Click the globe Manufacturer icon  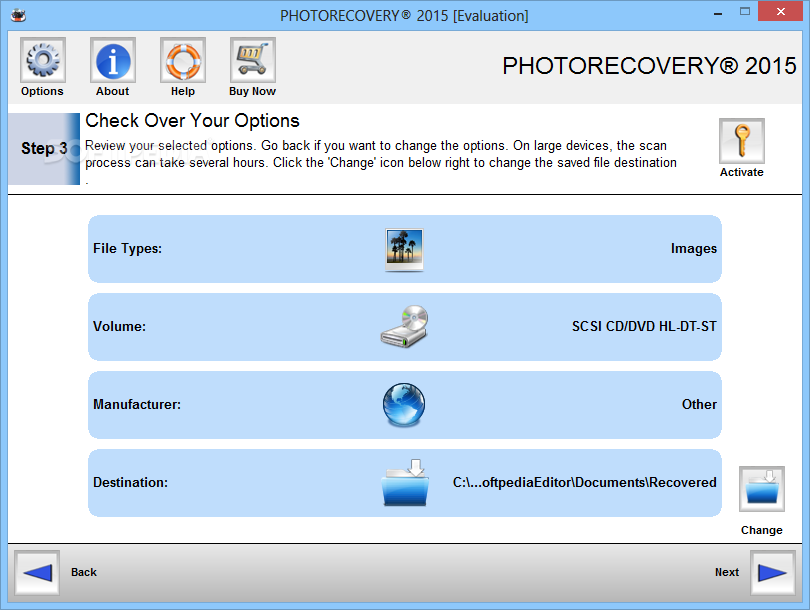pyautogui.click(x=404, y=404)
